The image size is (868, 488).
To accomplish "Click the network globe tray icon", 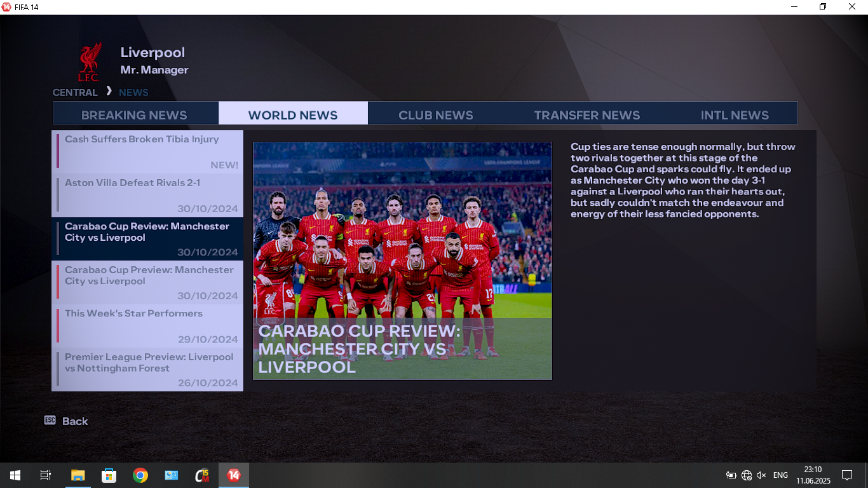I will [747, 475].
